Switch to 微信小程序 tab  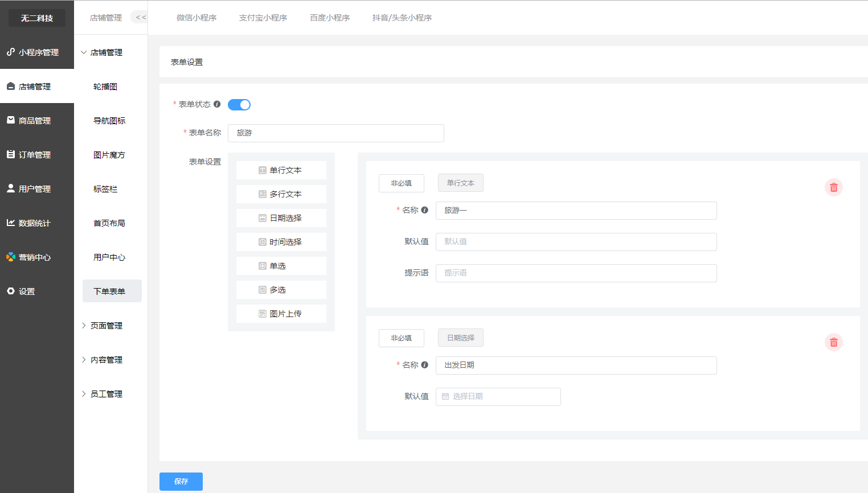(196, 18)
